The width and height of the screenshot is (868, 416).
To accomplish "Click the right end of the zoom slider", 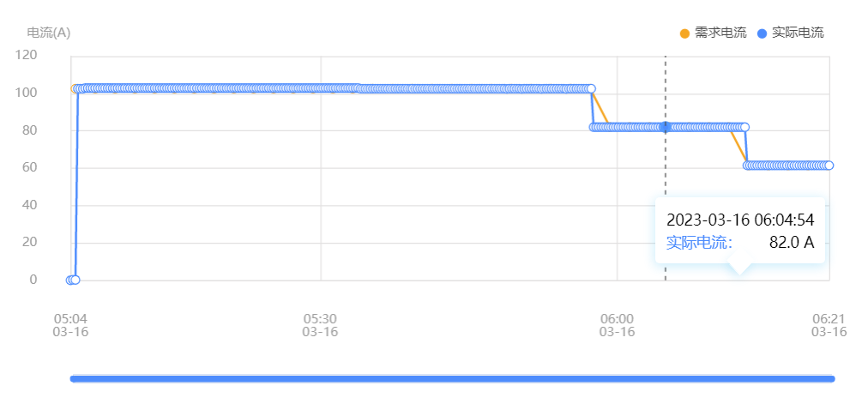I will [832, 378].
